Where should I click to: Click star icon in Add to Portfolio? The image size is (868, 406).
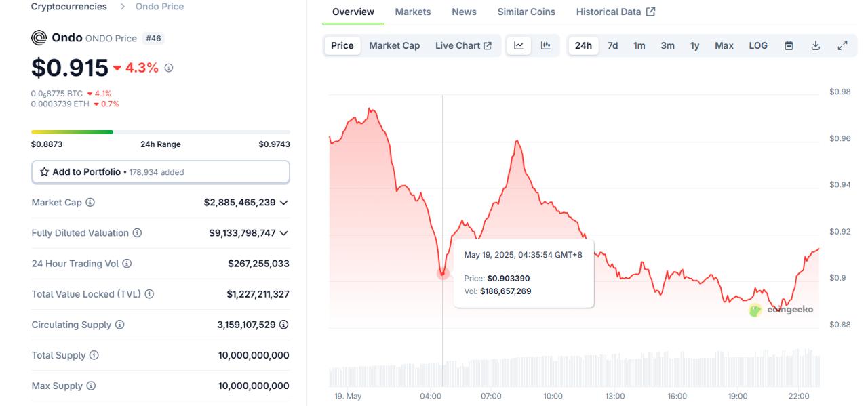44,171
